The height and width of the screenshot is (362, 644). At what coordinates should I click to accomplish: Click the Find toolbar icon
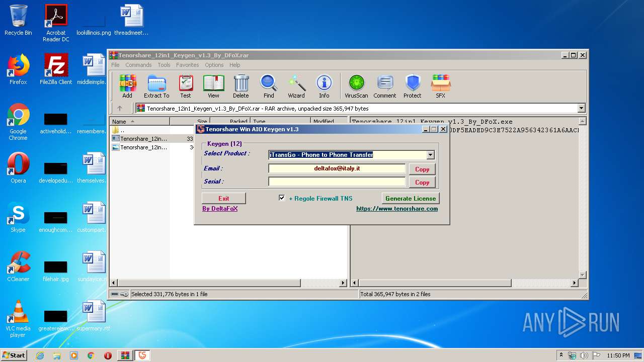(269, 86)
